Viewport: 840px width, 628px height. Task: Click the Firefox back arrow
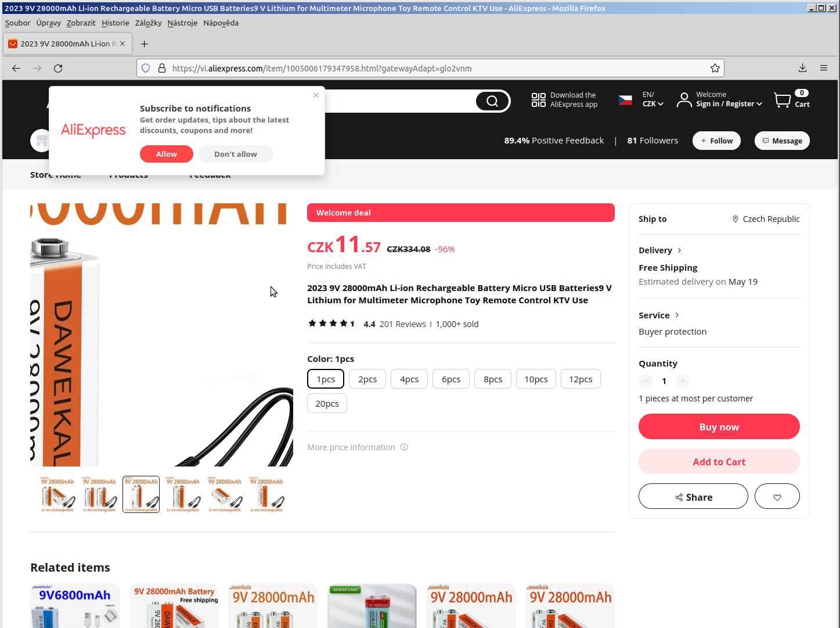point(16,69)
